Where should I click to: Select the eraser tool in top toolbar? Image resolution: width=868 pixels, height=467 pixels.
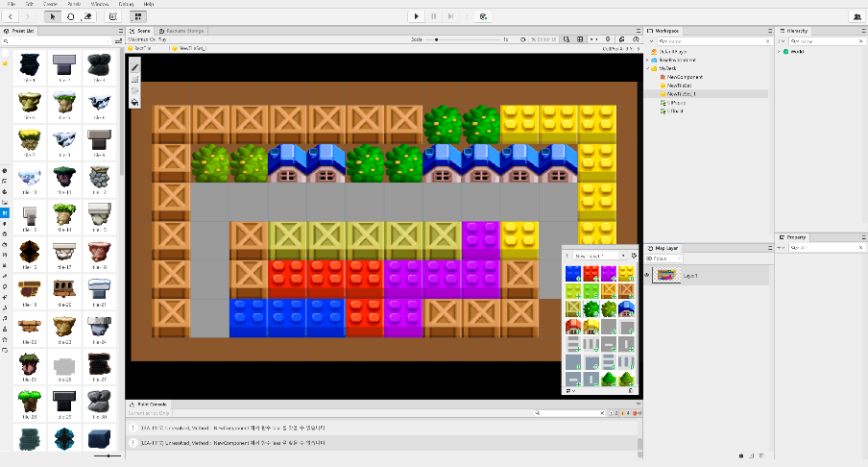(87, 16)
